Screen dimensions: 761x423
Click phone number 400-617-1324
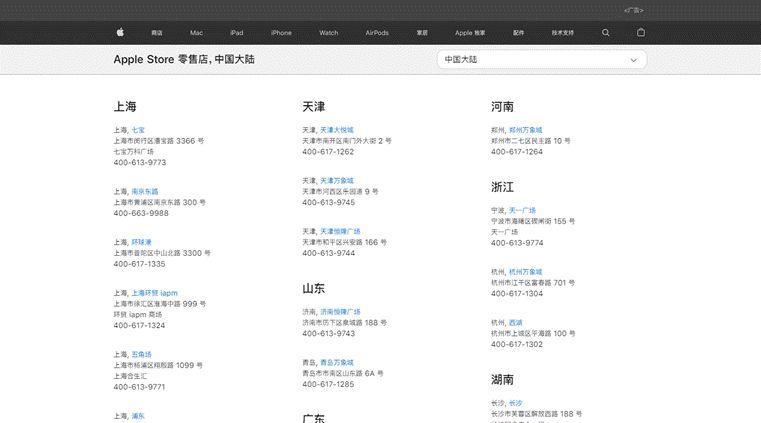(x=139, y=325)
